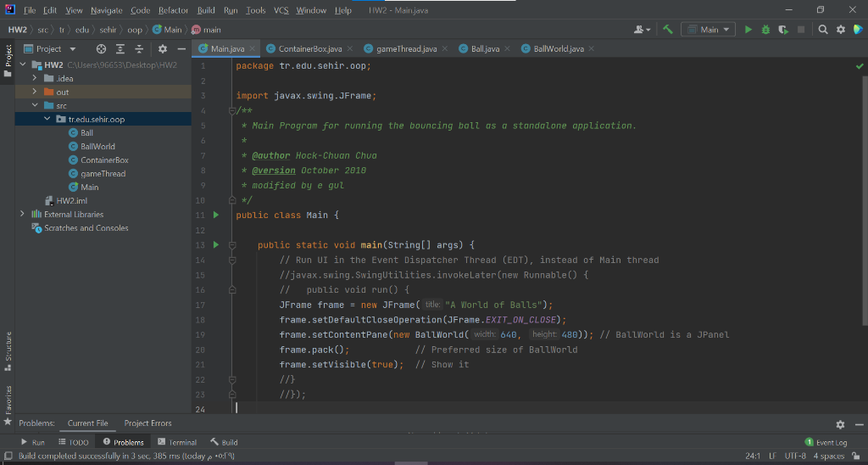Click the main method breadcrumb

(207, 30)
